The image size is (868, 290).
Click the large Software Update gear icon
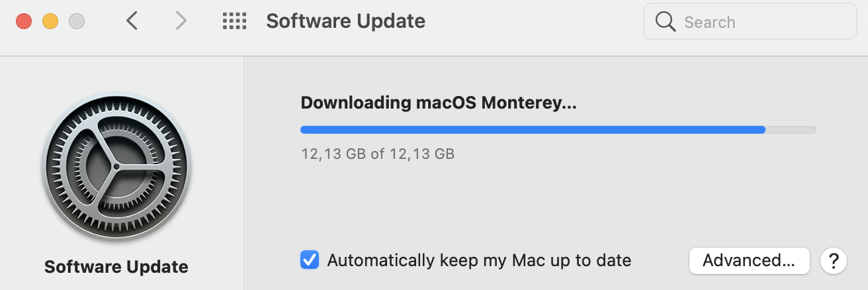116,166
